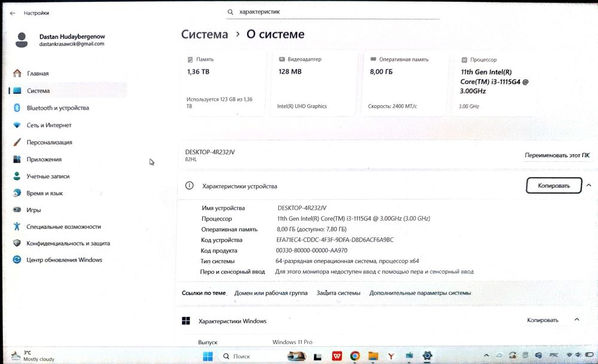
Task: Click the Игры gamepad icon
Action: [x=17, y=210]
